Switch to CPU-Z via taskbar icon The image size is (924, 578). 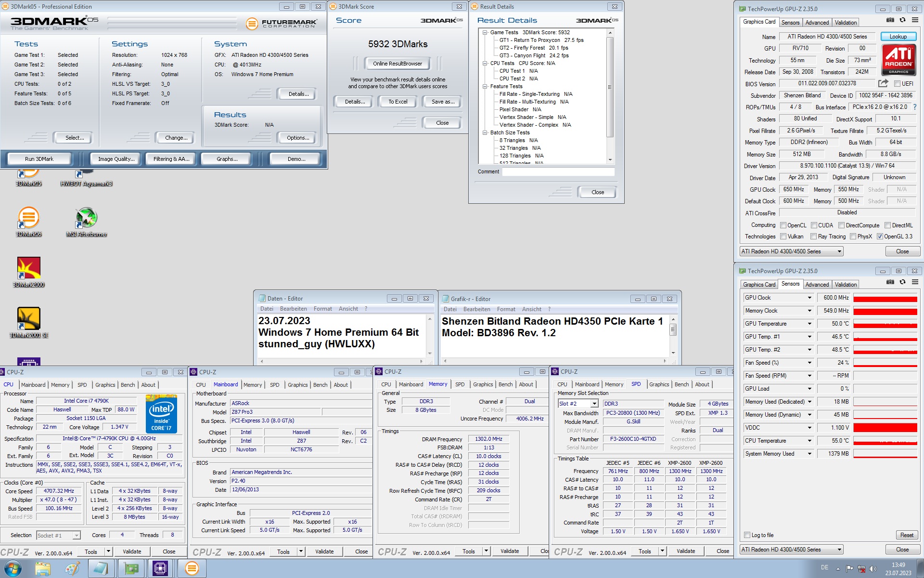point(160,569)
